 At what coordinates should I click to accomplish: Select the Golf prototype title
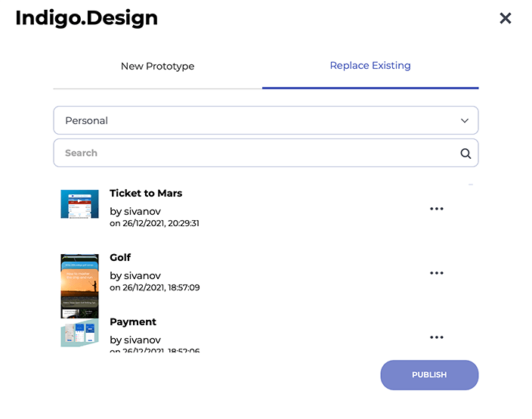point(120,257)
